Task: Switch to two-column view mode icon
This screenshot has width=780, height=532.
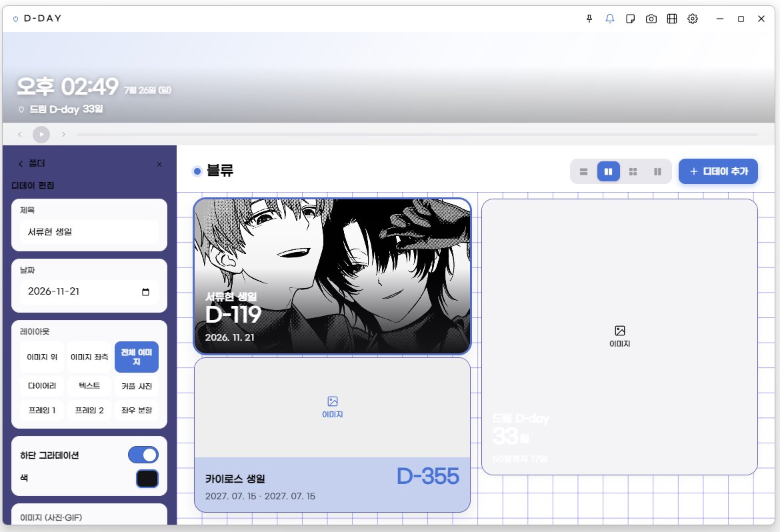Action: (x=609, y=172)
